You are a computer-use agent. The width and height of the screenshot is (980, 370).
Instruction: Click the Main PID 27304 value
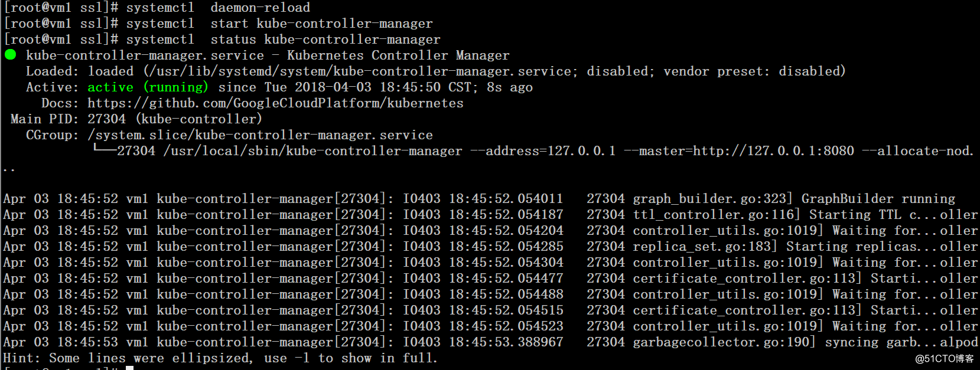tap(106, 119)
